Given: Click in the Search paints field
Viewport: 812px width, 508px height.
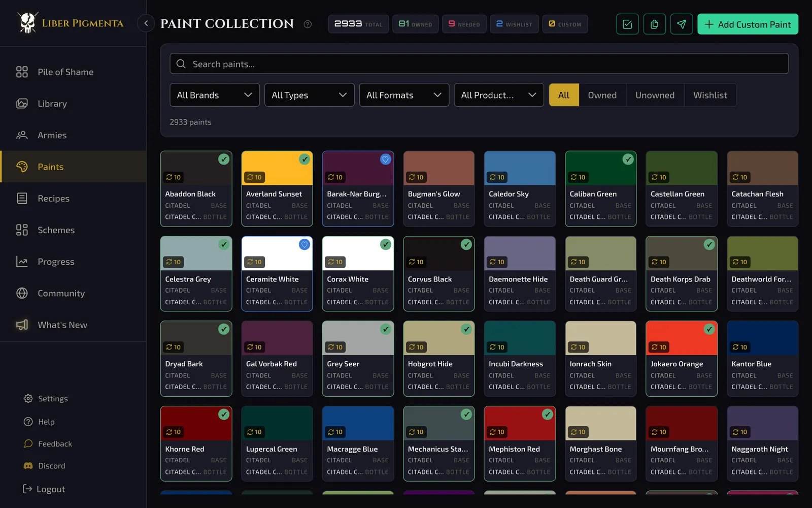Looking at the screenshot, I should 479,64.
